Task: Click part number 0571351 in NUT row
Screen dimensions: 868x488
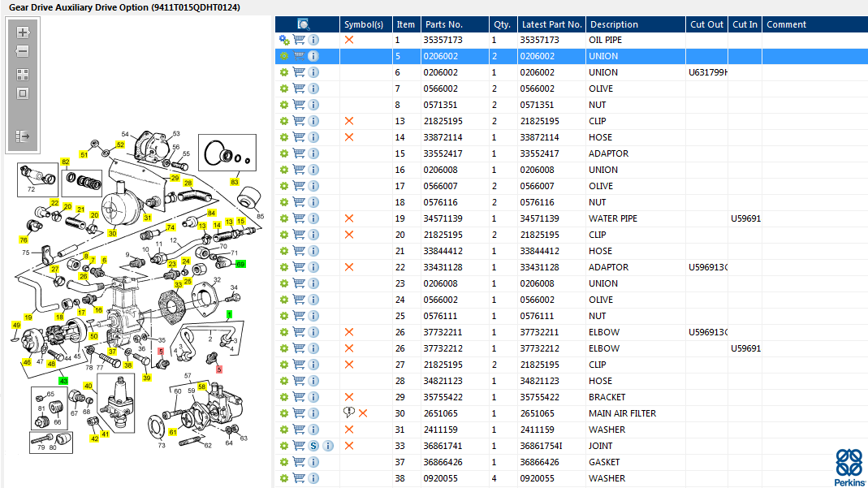Action: (441, 105)
